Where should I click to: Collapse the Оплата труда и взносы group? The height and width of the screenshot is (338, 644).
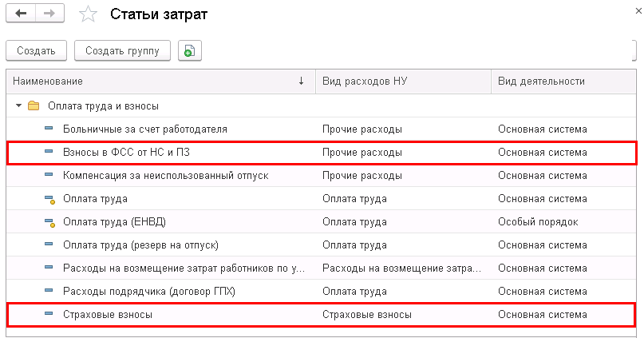coord(18,105)
